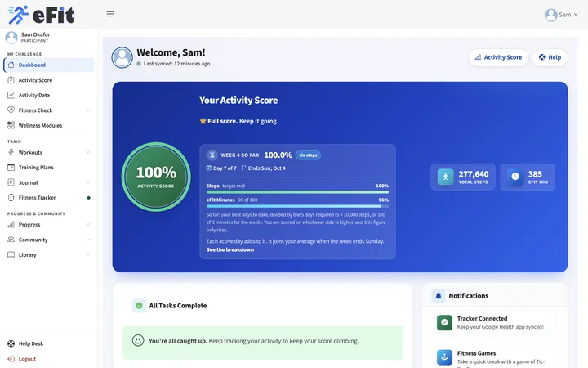
Task: Click the Fitness Check heart icon
Action: pyautogui.click(x=11, y=110)
